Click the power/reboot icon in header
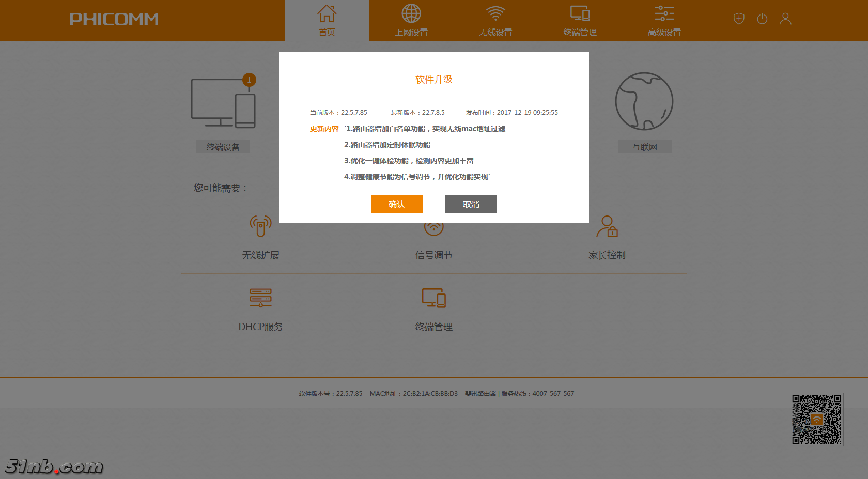 (762, 19)
